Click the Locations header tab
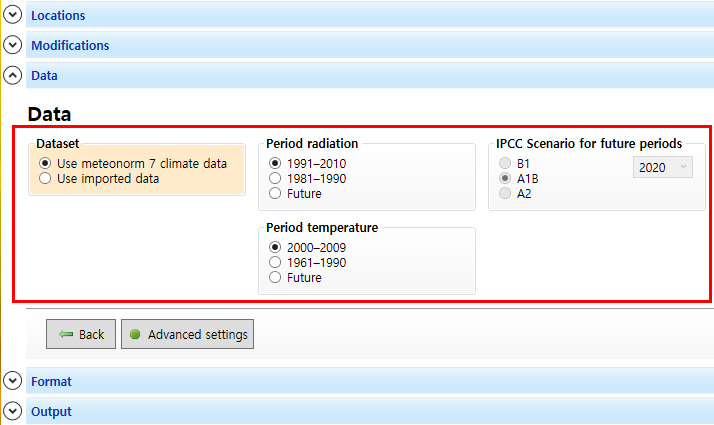This screenshot has width=714, height=425. 58,15
